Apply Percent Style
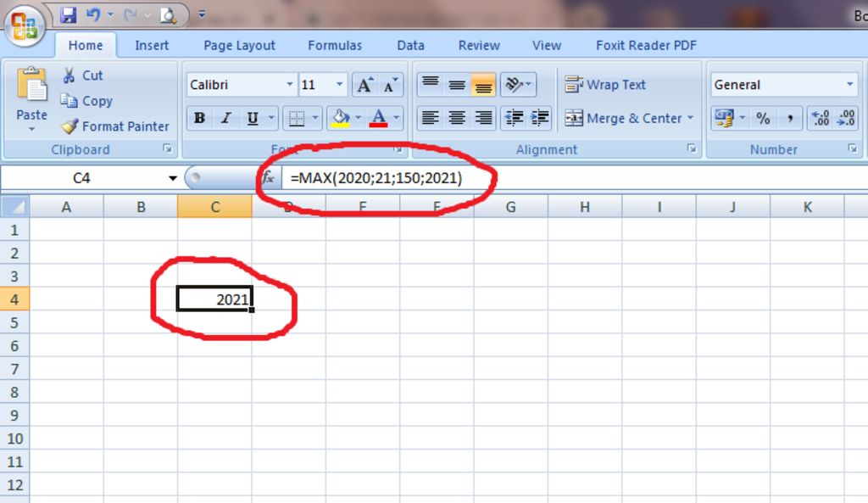Image resolution: width=868 pixels, height=503 pixels. tap(764, 118)
